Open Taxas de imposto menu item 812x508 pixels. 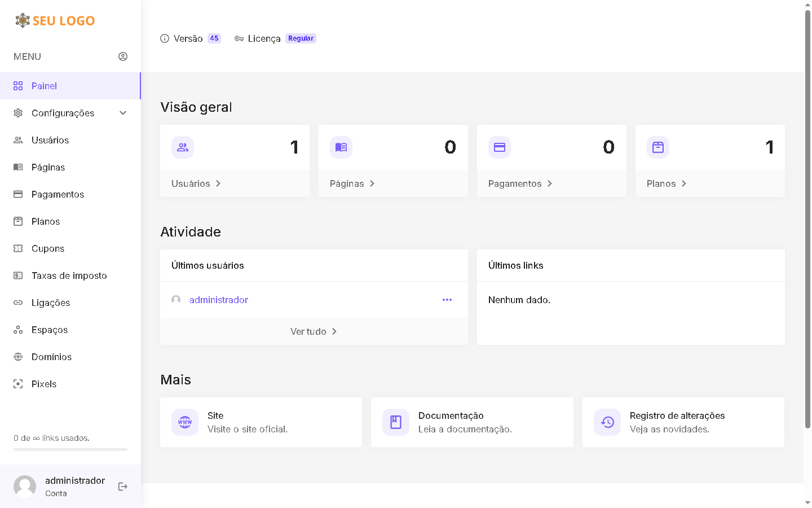coord(69,275)
